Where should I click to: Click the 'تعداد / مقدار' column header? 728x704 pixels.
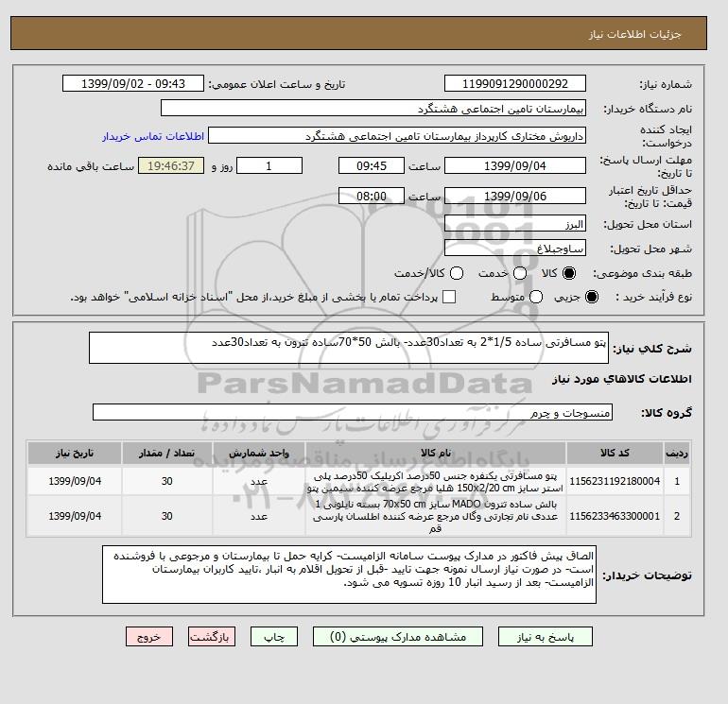(167, 453)
